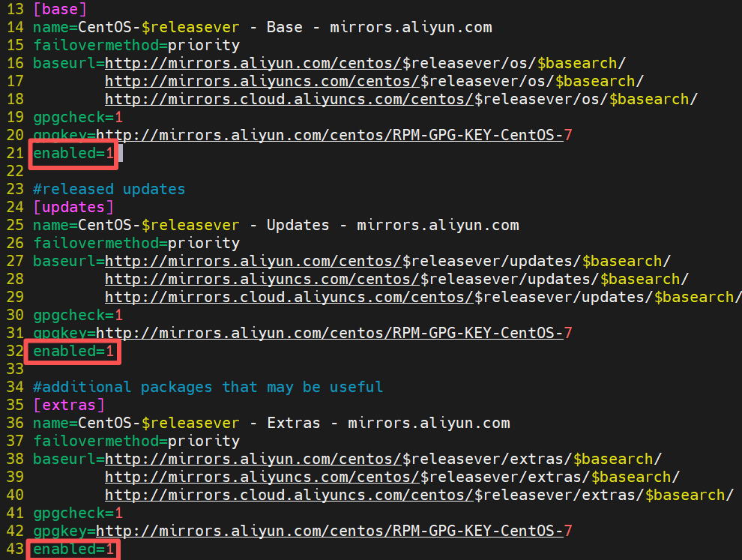Click enabled=1 on line 32

(x=73, y=351)
